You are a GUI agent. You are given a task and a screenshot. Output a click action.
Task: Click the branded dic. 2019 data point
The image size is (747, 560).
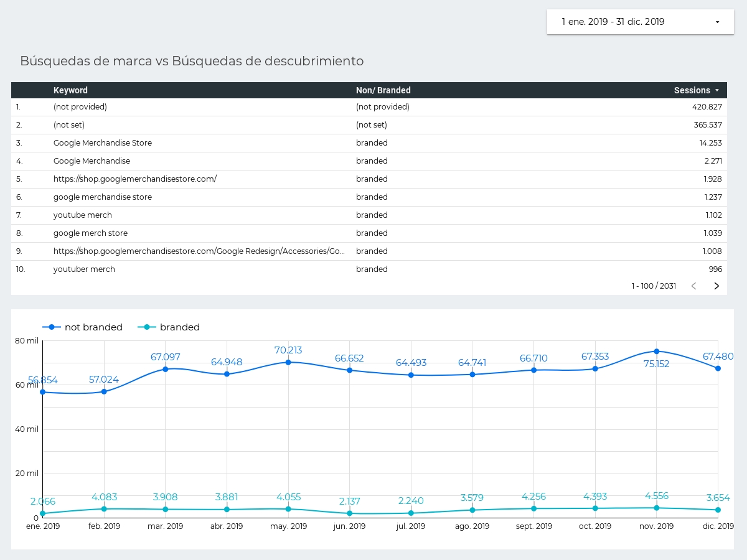[x=718, y=510]
